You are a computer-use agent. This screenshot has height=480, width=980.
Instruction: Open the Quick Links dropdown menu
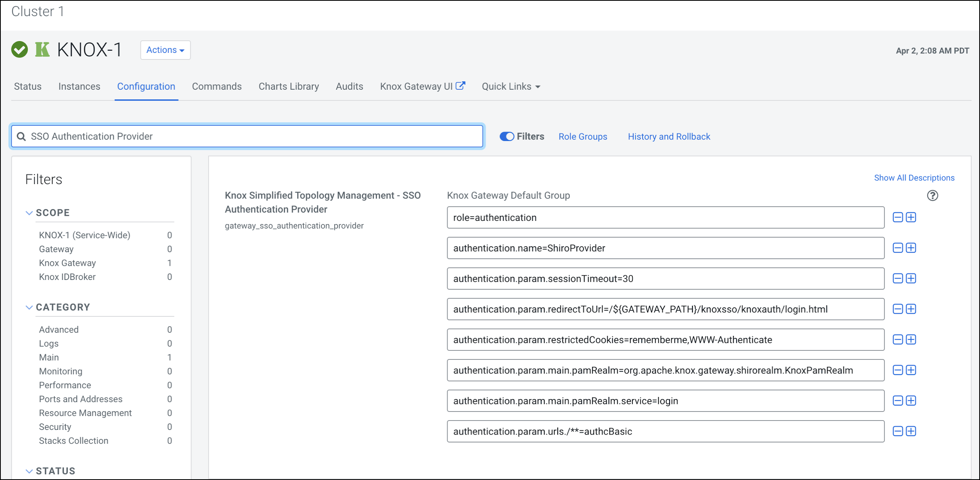(511, 87)
